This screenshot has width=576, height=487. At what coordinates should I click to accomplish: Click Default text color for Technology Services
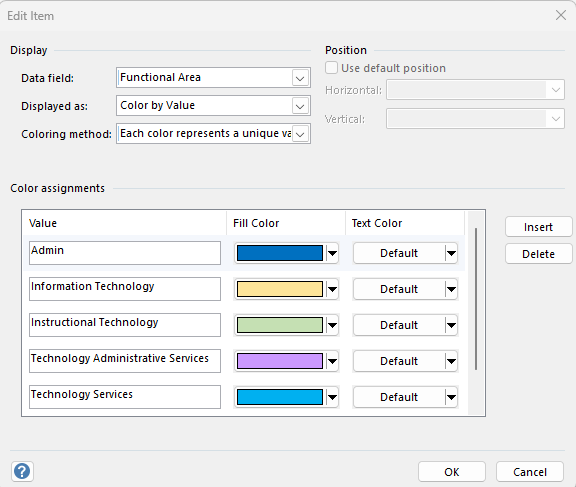coord(399,397)
